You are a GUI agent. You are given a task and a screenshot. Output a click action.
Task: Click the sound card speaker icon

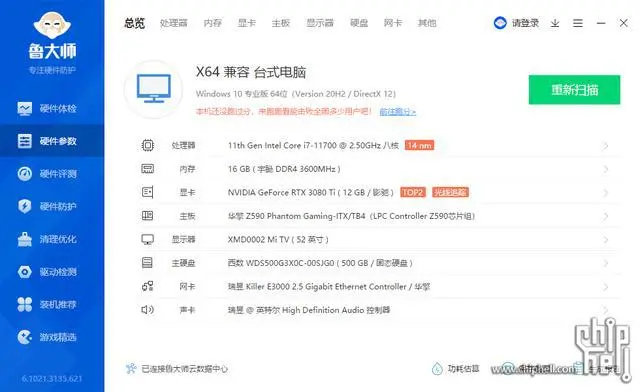coord(148,310)
